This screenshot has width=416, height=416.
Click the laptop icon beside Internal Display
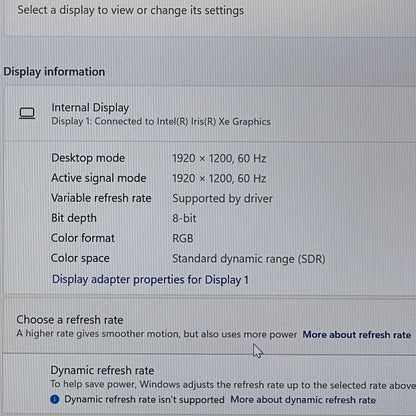(27, 113)
